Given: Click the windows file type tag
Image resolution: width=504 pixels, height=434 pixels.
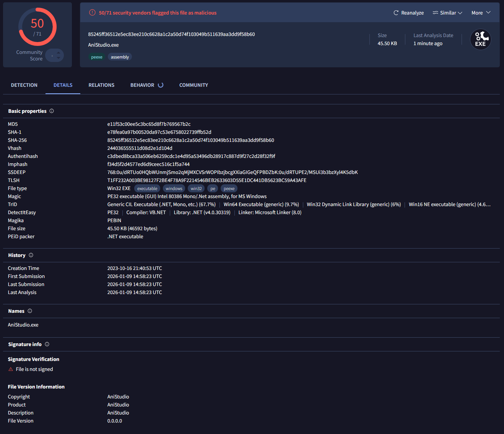Looking at the screenshot, I should point(174,189).
